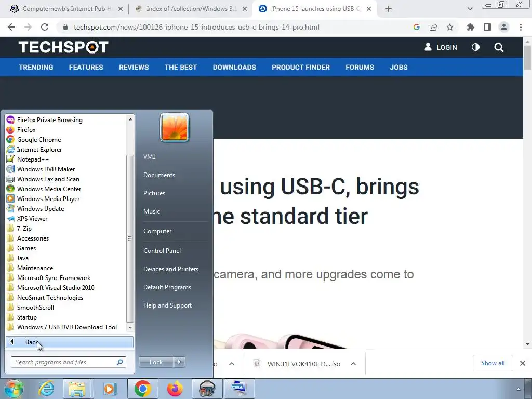This screenshot has height=399, width=532.
Task: Expand the Games folder
Action: (26, 248)
